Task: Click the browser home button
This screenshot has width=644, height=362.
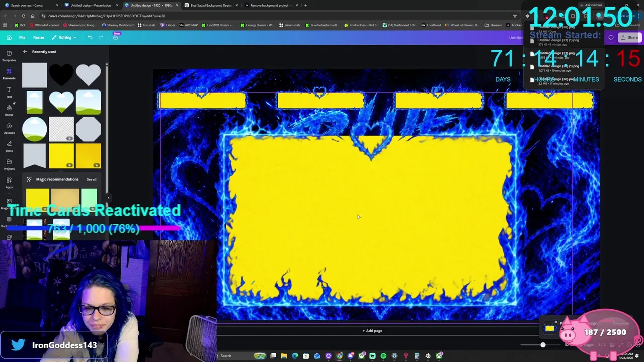Action: [33, 16]
